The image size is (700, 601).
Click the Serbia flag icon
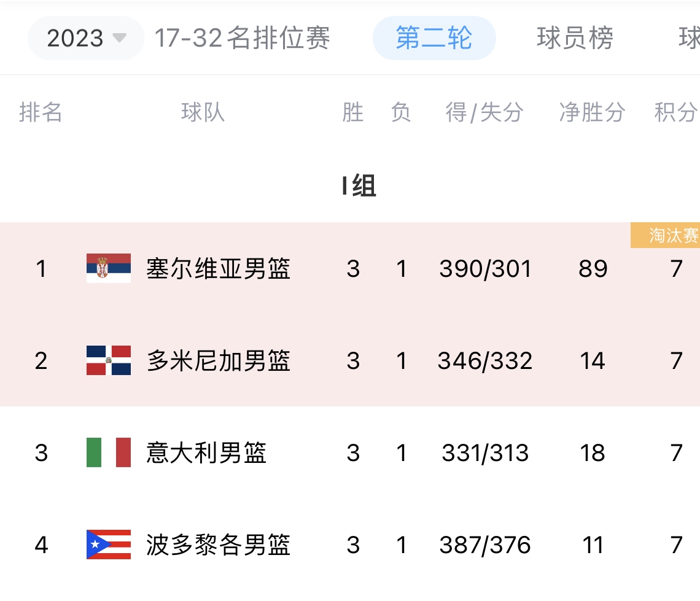pyautogui.click(x=109, y=268)
